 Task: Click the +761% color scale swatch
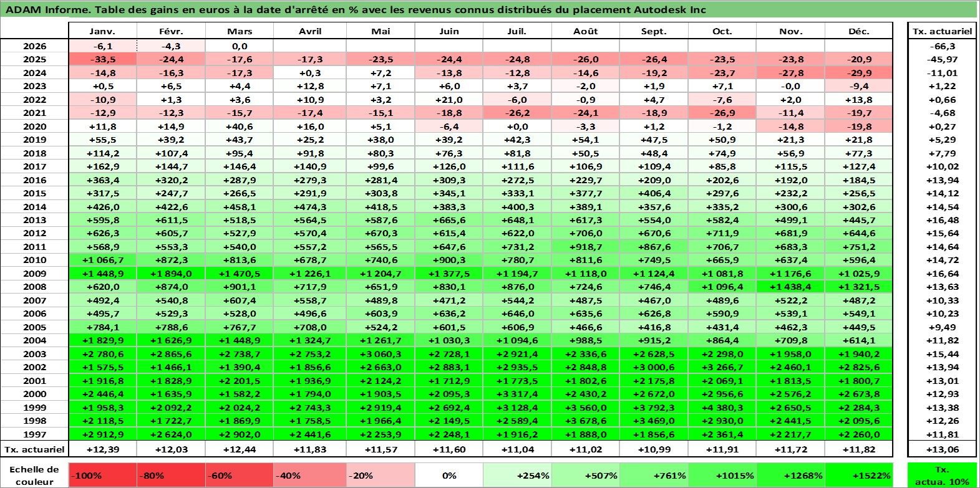[654, 475]
